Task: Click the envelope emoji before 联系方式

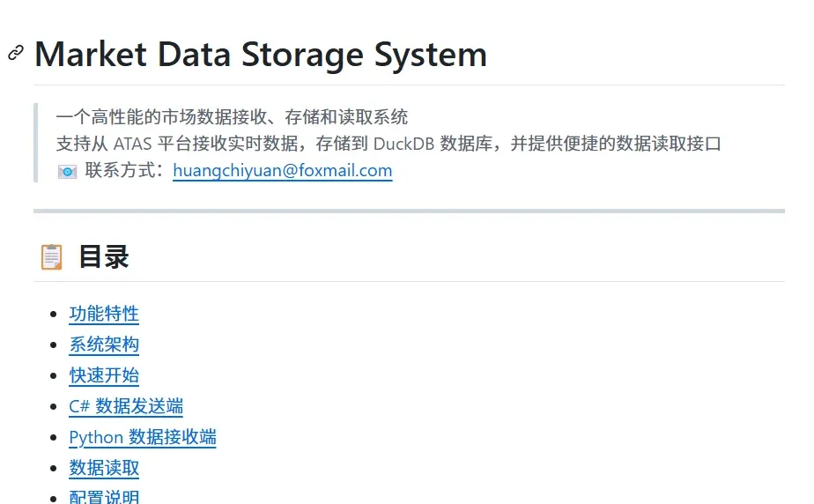Action: (67, 171)
